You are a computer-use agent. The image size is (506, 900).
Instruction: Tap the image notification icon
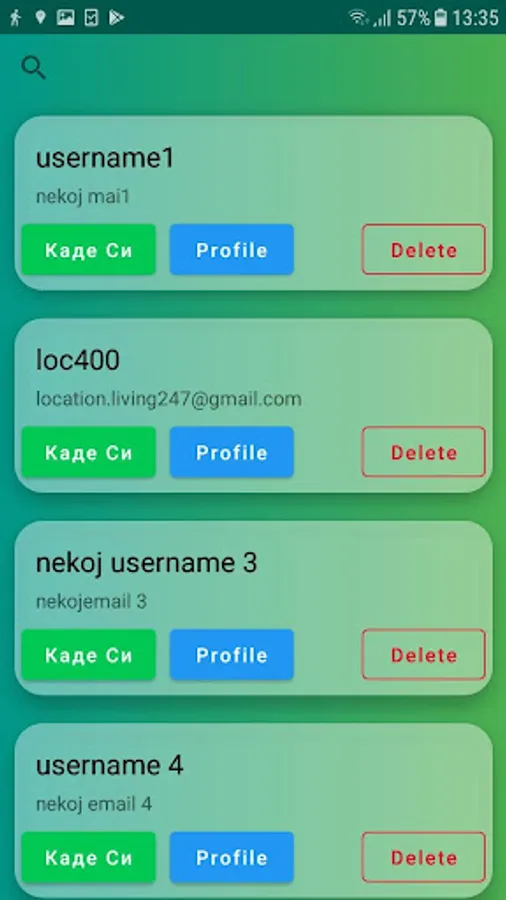click(66, 18)
